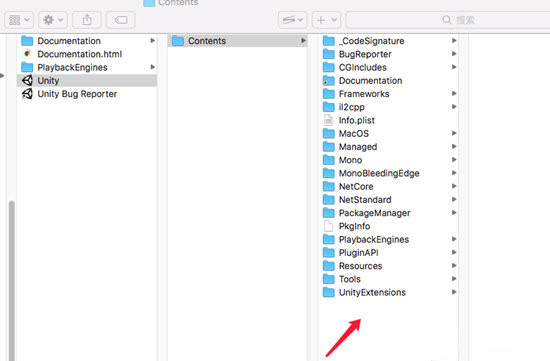Viewport: 550px width, 361px height.
Task: Open the Documentation.html file
Action: tap(72, 54)
